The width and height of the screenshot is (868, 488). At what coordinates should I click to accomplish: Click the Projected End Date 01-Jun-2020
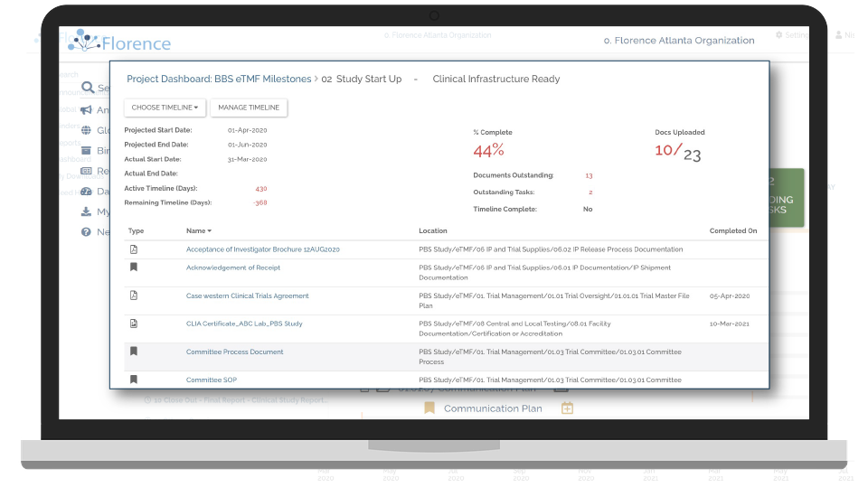pos(248,145)
